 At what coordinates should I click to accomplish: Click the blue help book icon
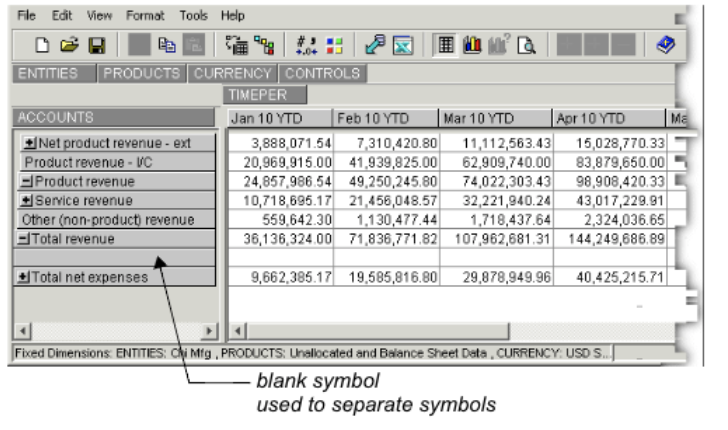(x=664, y=45)
